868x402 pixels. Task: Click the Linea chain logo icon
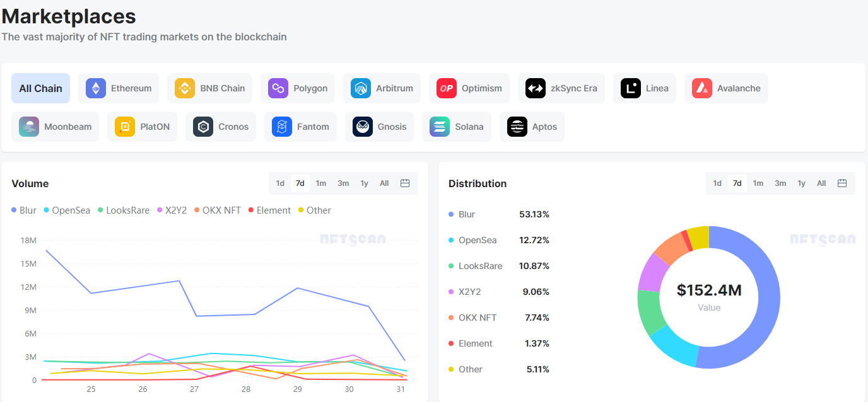pyautogui.click(x=631, y=88)
